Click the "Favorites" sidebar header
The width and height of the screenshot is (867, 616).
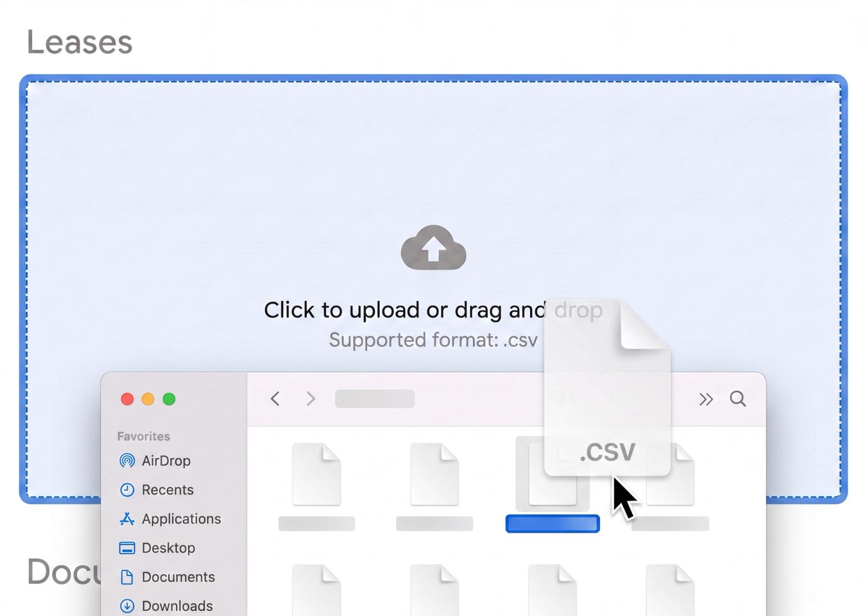(144, 436)
